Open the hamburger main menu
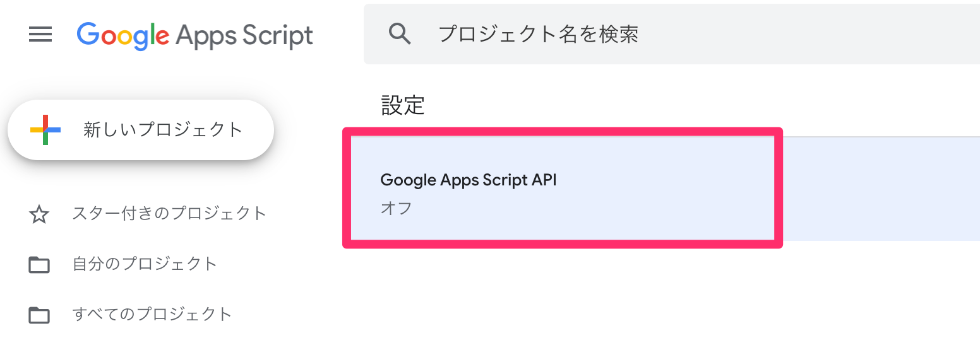The image size is (980, 338). [40, 34]
